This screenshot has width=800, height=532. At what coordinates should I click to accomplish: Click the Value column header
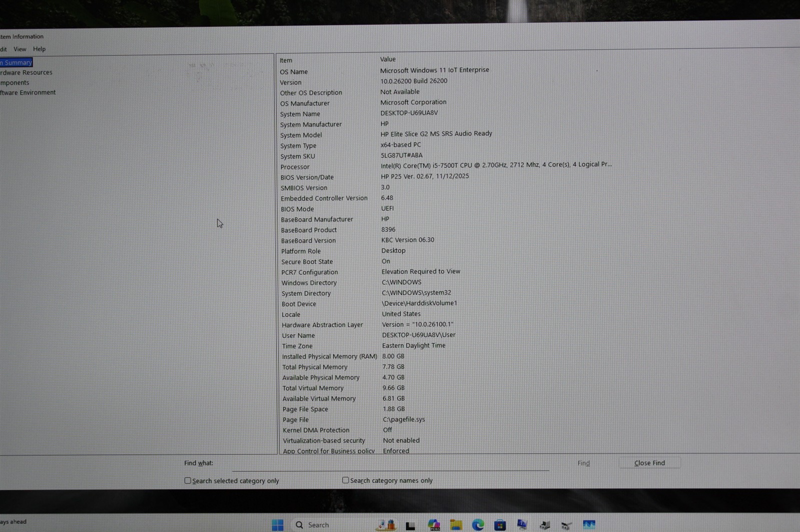click(x=388, y=59)
